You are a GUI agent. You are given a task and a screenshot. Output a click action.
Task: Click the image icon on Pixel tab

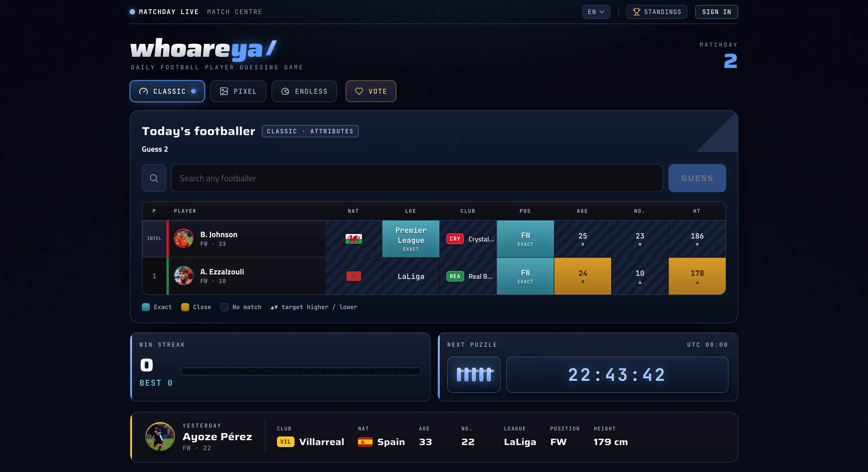[224, 91]
